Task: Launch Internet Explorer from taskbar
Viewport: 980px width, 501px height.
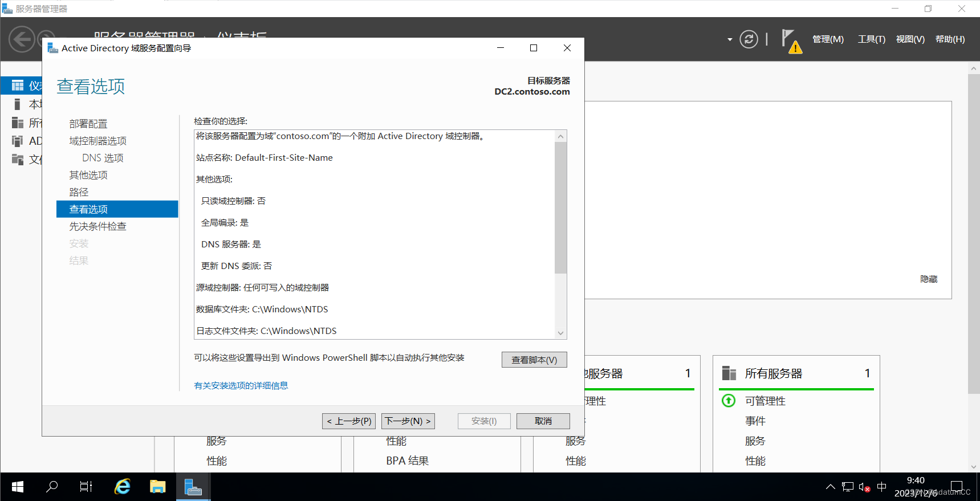Action: (x=123, y=487)
